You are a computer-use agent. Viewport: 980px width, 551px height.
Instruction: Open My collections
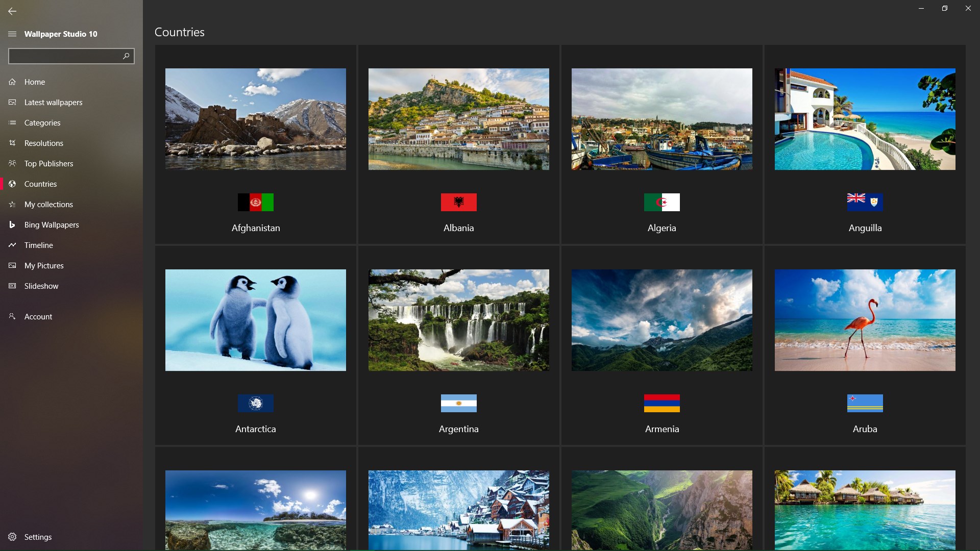click(48, 205)
